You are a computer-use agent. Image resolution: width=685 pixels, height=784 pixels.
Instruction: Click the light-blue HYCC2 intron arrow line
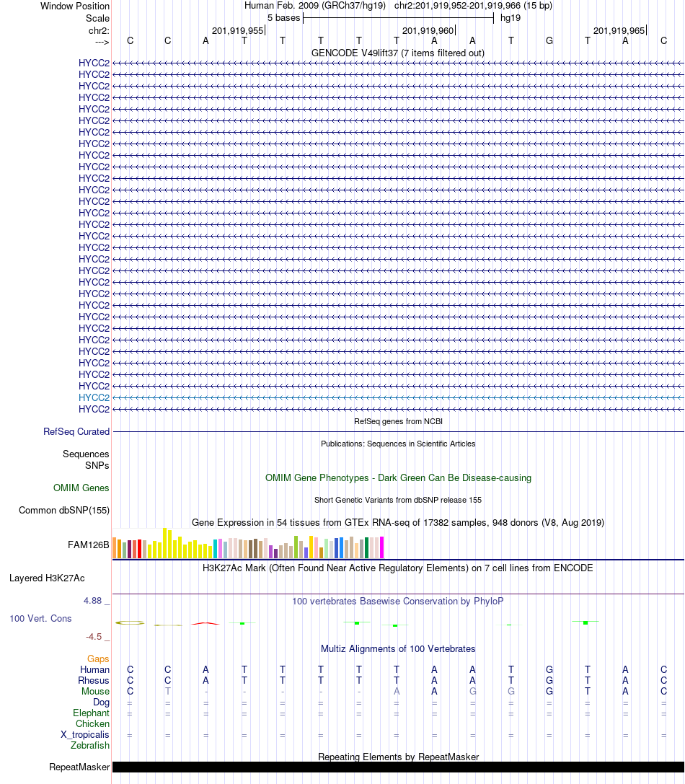click(x=398, y=398)
